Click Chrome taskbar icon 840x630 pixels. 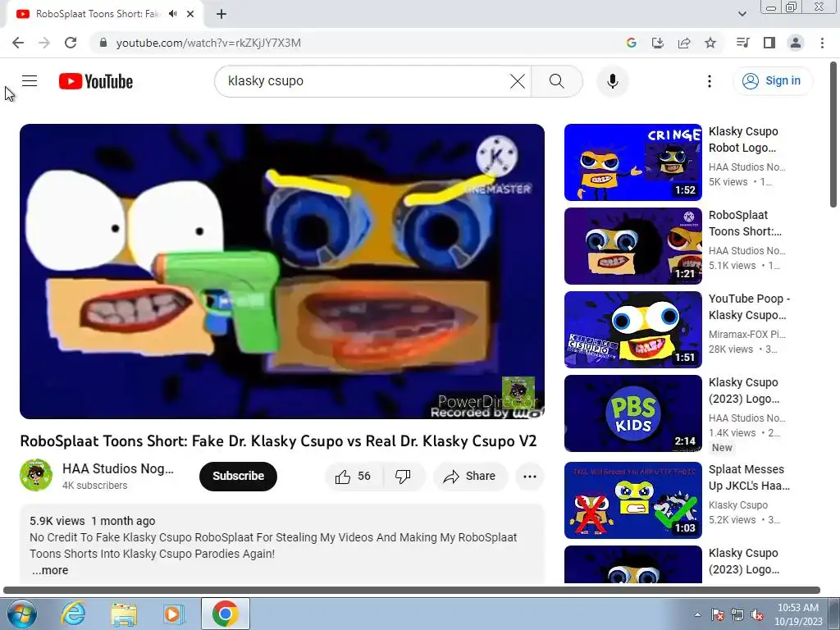click(225, 614)
